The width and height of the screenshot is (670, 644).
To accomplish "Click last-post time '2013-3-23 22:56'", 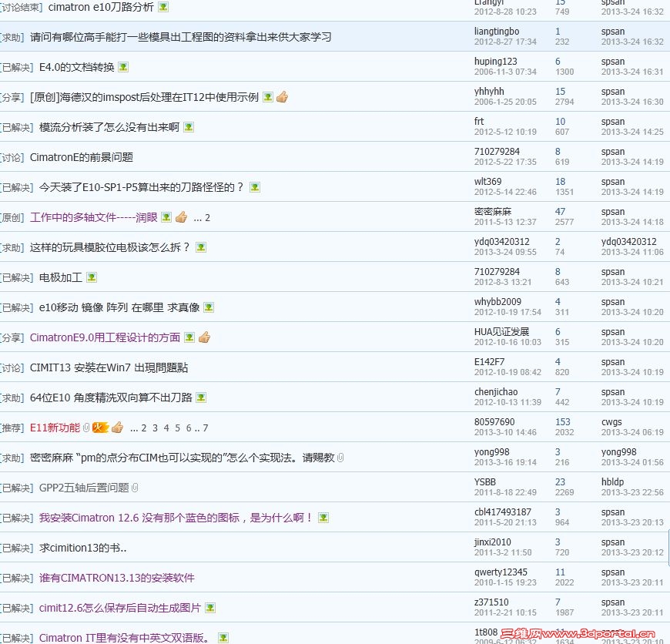I will (632, 492).
